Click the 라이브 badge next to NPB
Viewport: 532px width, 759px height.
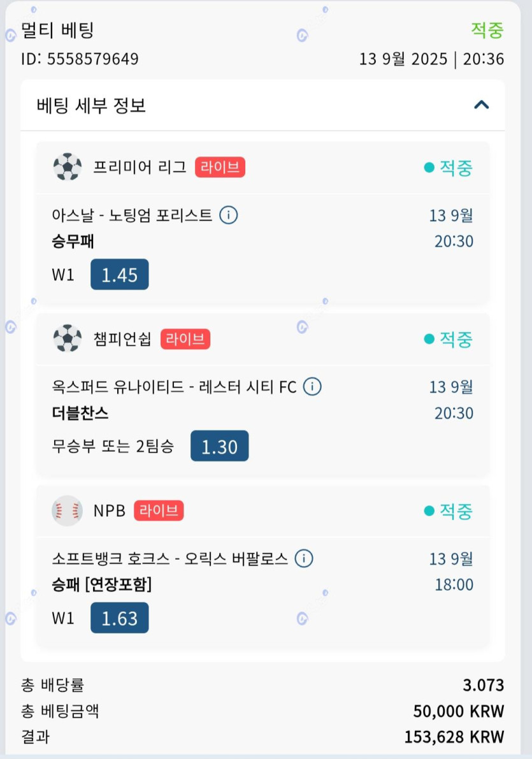pyautogui.click(x=159, y=510)
